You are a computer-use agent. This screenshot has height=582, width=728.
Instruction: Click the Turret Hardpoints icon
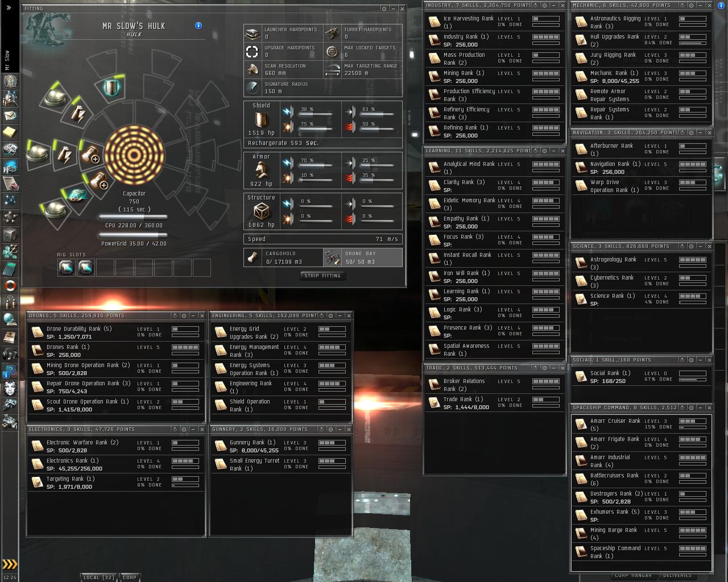(332, 34)
